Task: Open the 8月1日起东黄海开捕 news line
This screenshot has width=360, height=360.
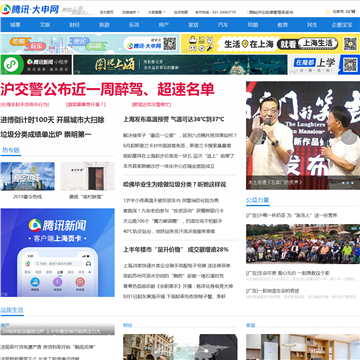Action: [x=175, y=296]
